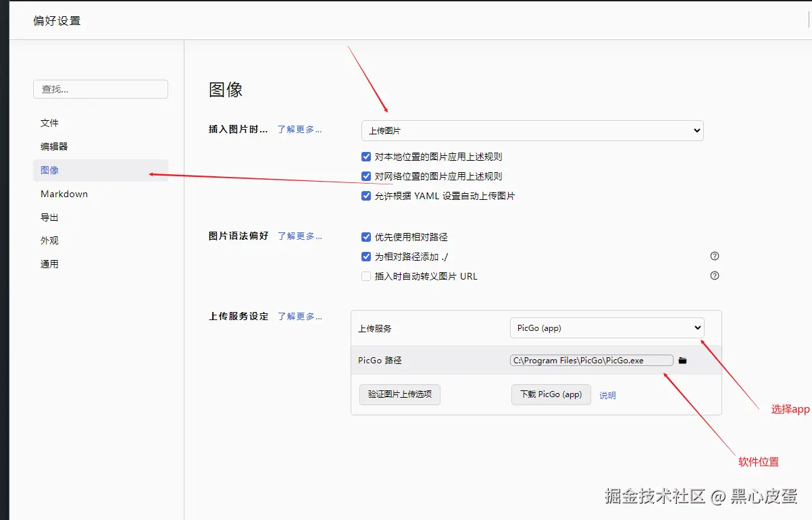
Task: Select Markdown in the settings sidebar
Action: pos(101,194)
